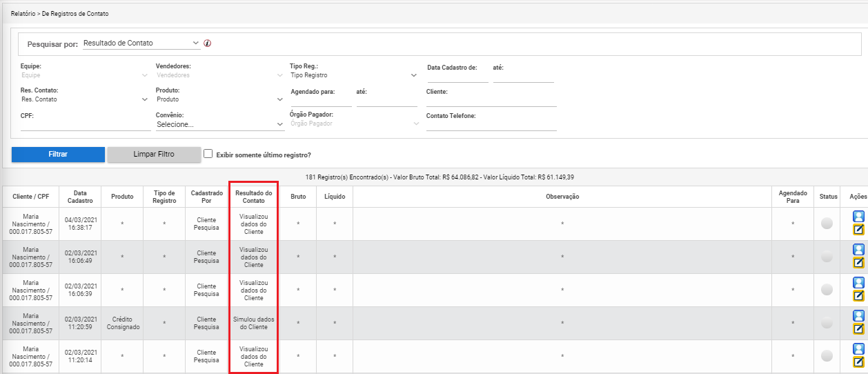868x374 pixels.
Task: Toggle 'Exibir somente último registro?' checkbox
Action: coord(208,154)
